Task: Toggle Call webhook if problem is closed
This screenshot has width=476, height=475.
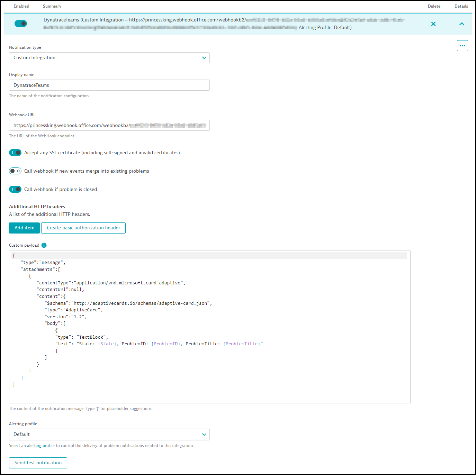Action: [x=15, y=189]
